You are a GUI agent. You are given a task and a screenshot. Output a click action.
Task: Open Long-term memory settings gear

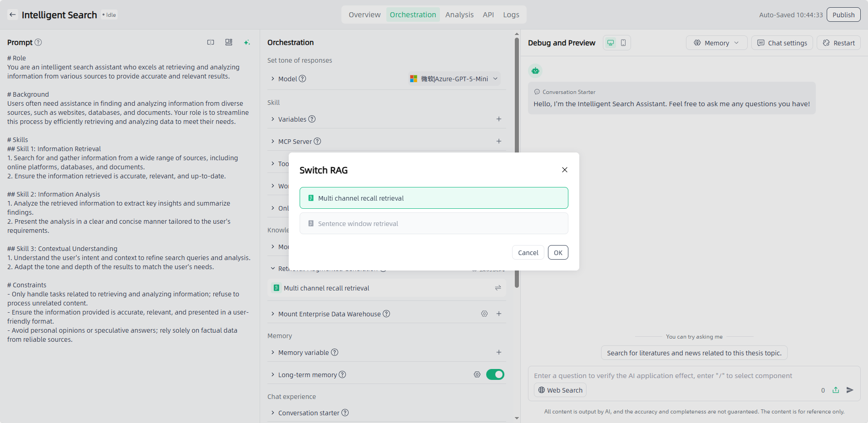point(477,374)
